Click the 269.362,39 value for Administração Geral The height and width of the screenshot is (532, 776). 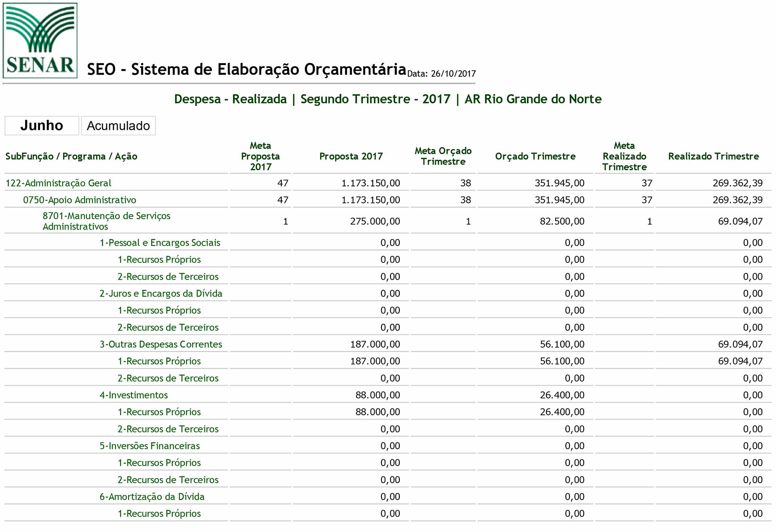click(x=737, y=183)
